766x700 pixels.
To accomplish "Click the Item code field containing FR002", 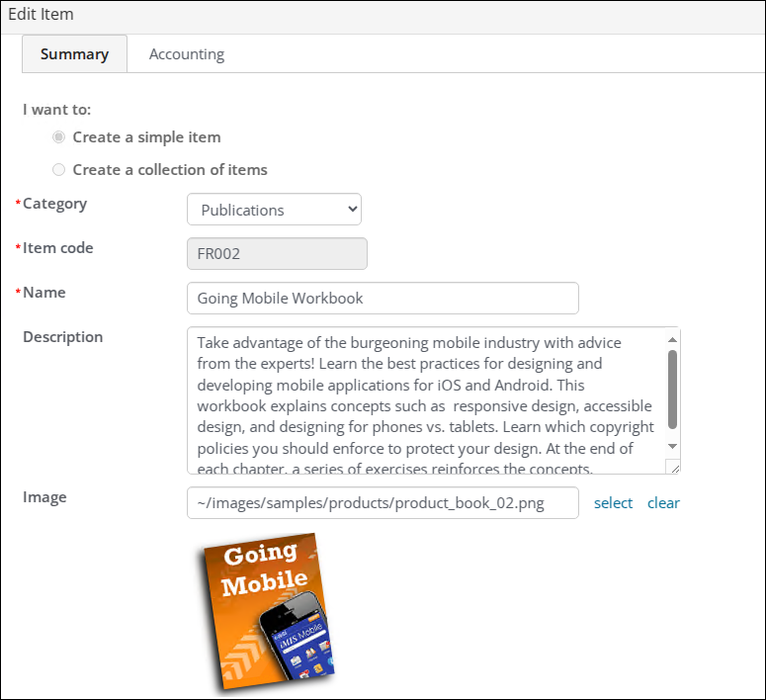I will point(277,253).
